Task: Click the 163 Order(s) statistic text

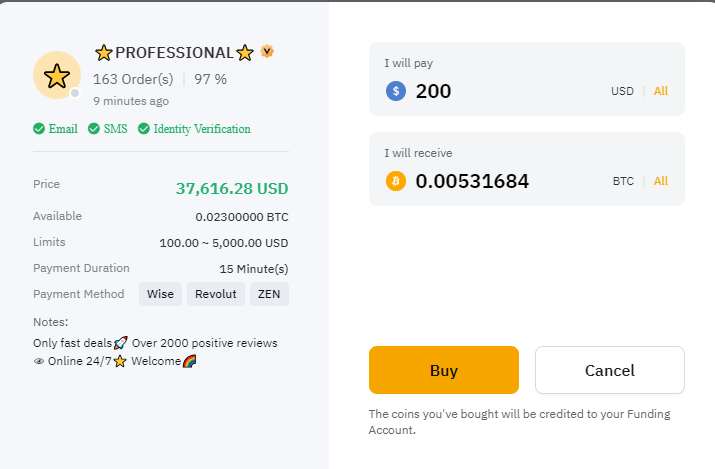Action: pyautogui.click(x=133, y=79)
